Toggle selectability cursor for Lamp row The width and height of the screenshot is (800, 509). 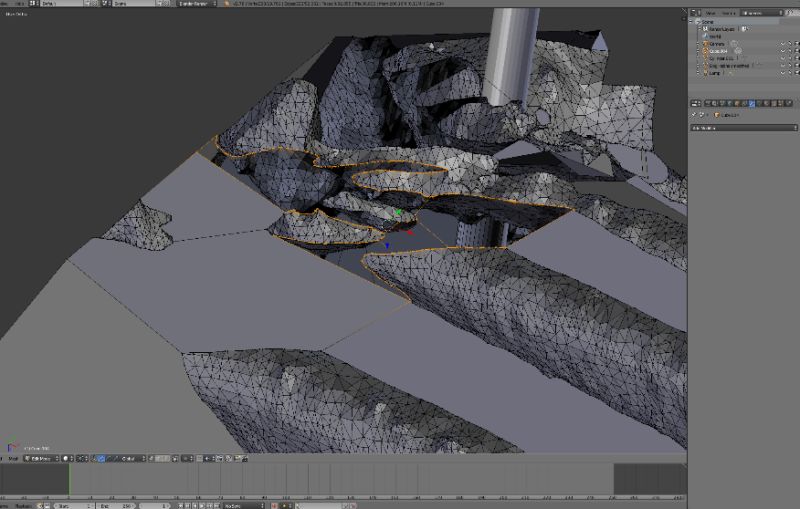790,73
